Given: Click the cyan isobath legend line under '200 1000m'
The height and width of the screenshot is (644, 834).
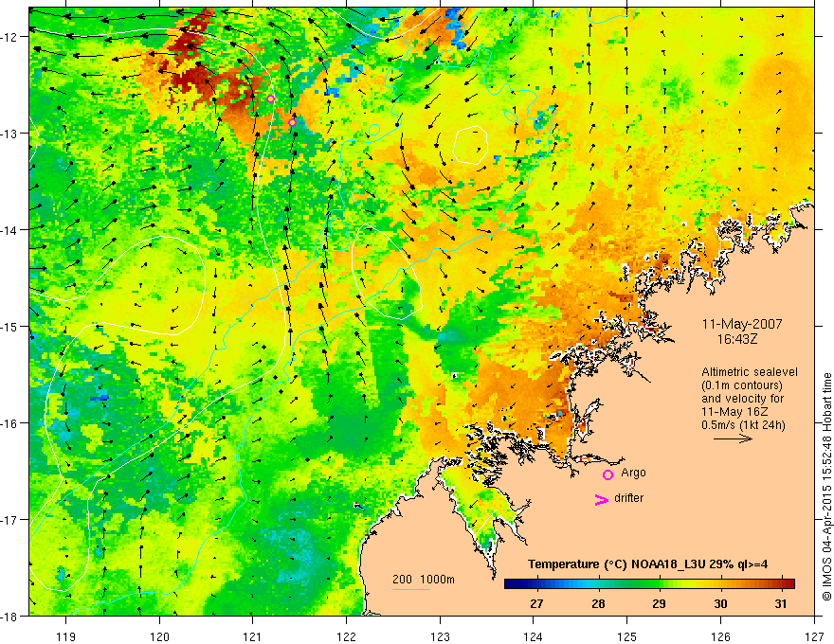Looking at the screenshot, I should pyautogui.click(x=411, y=590).
